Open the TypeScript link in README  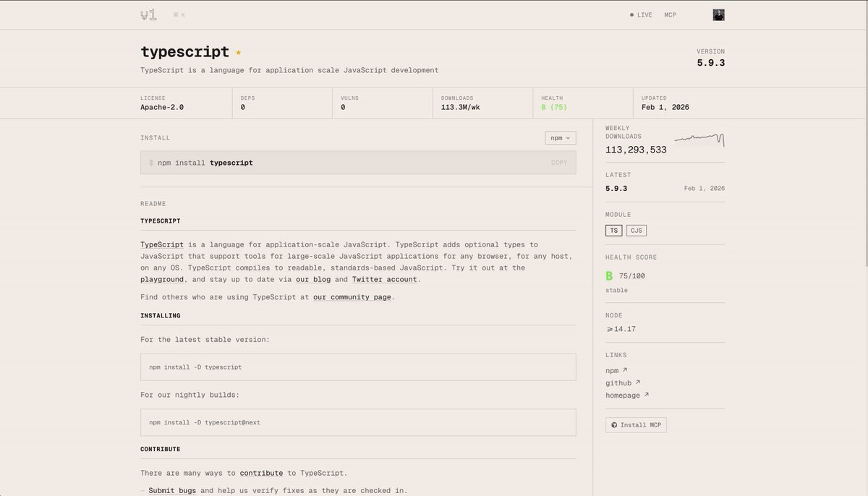coord(162,244)
